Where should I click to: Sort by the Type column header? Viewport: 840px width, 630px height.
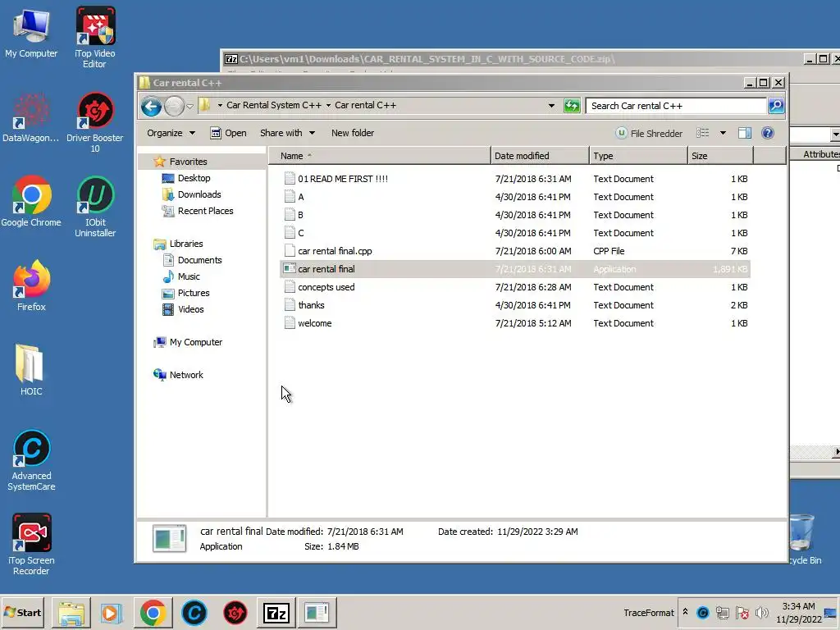(x=638, y=156)
